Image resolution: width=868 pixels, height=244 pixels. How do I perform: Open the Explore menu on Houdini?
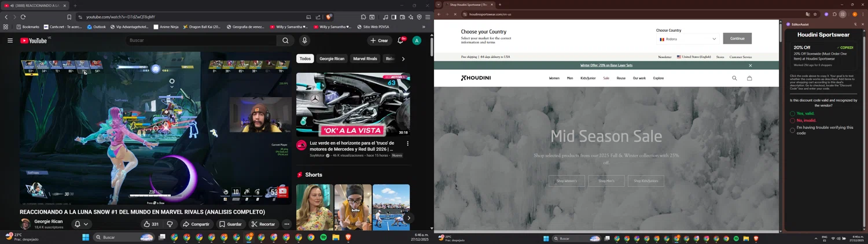659,78
